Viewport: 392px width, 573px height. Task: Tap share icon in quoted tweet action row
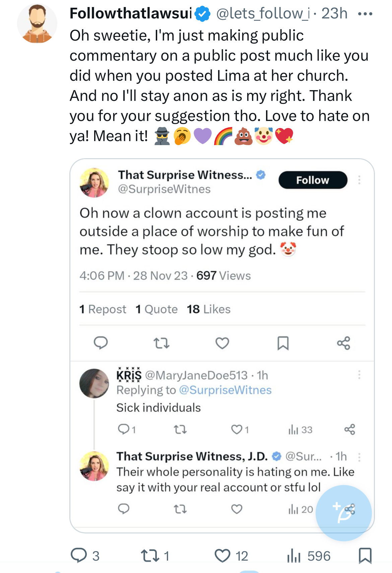click(x=344, y=343)
